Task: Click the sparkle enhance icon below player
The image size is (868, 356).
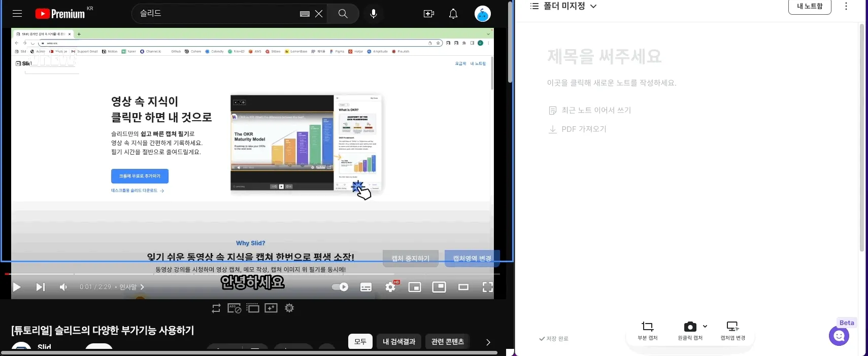Action: [x=271, y=308]
